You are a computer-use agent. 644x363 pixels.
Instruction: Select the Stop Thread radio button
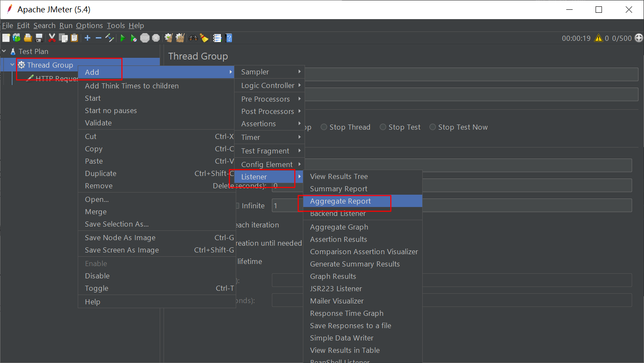pyautogui.click(x=324, y=127)
